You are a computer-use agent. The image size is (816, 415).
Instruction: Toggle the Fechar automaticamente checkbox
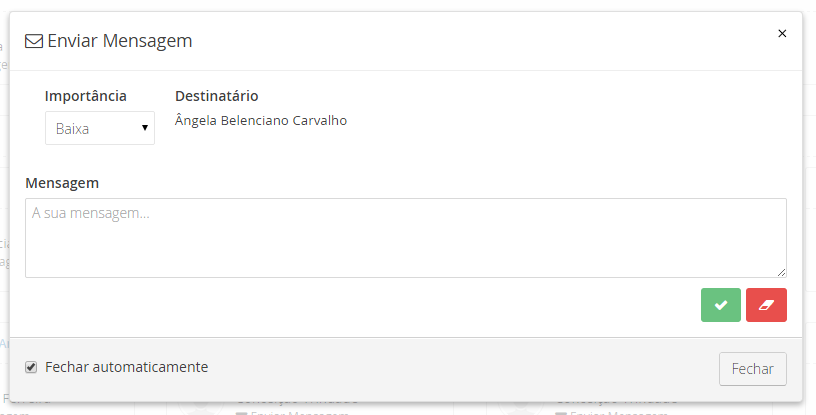(x=31, y=367)
